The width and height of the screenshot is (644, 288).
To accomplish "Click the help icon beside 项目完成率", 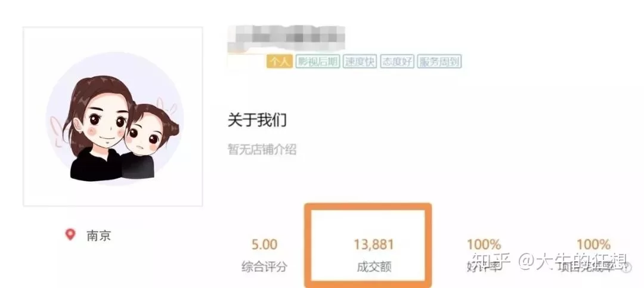I will pyautogui.click(x=626, y=267).
